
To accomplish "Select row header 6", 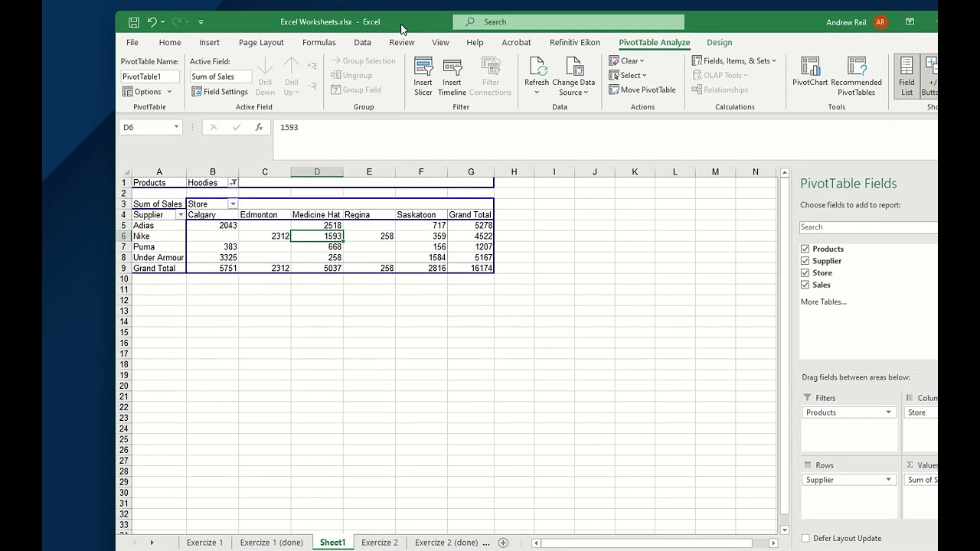I will tap(123, 236).
